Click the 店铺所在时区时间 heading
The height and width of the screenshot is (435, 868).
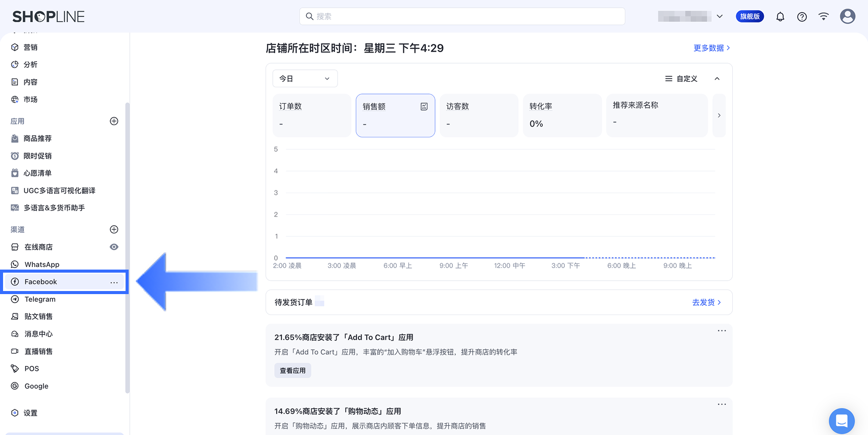(354, 48)
